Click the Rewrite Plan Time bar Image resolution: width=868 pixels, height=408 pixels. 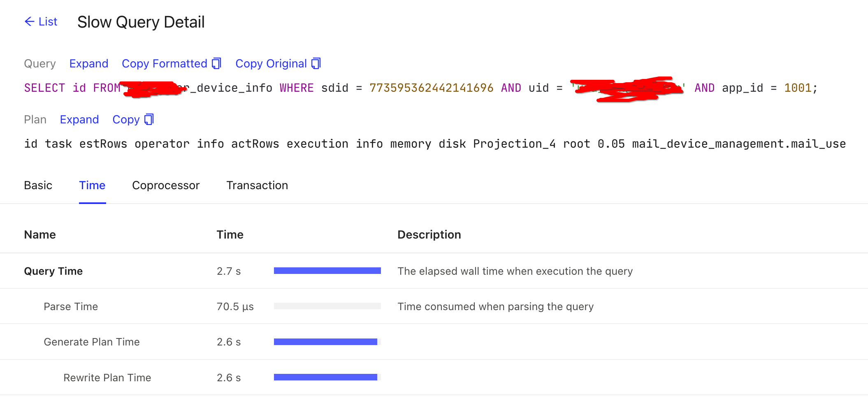point(327,377)
